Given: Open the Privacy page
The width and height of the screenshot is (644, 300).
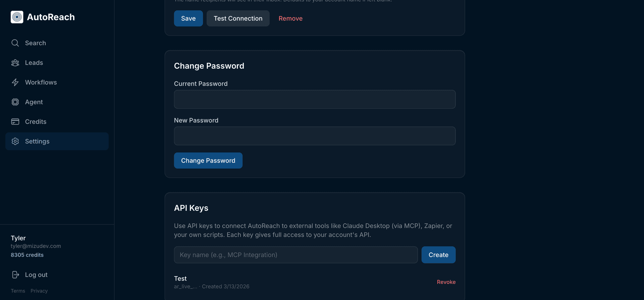Looking at the screenshot, I should tap(39, 291).
